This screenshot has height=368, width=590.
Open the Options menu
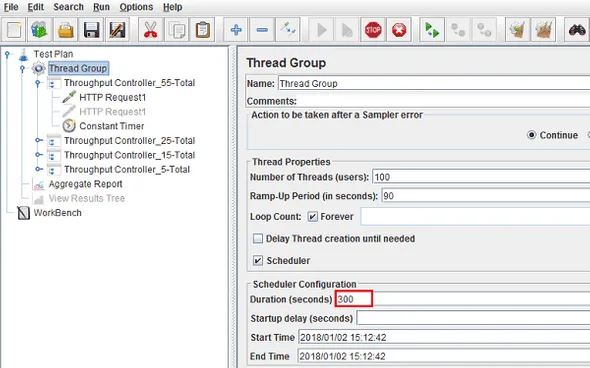(136, 7)
